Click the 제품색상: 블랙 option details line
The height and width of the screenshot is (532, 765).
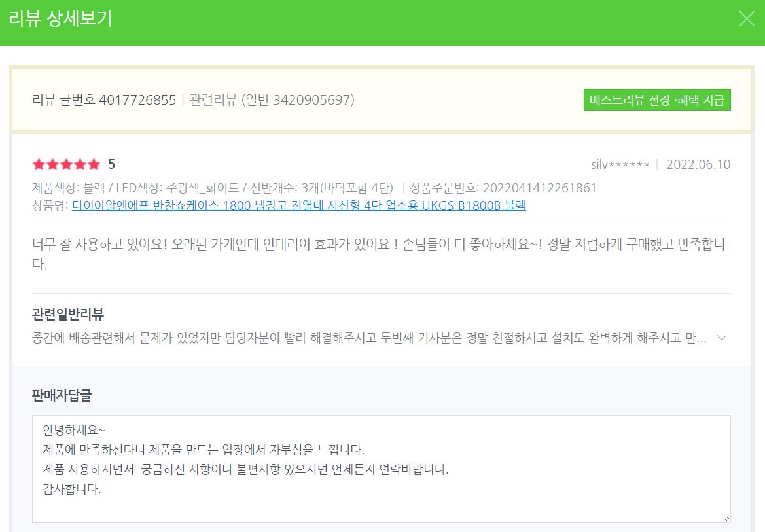pos(213,188)
